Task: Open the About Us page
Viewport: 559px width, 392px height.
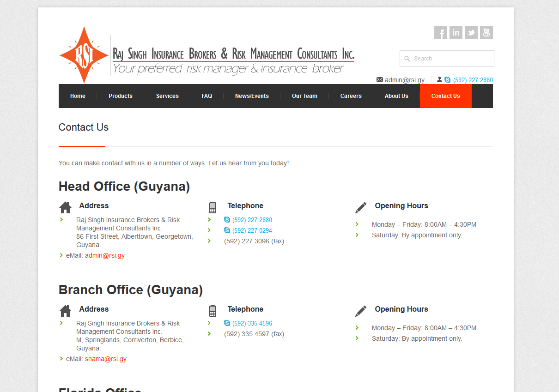Action: (396, 96)
